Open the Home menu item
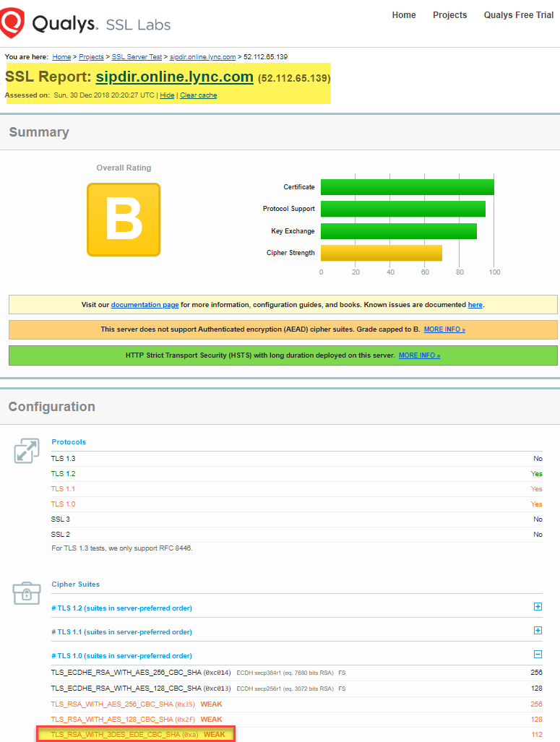 pyautogui.click(x=404, y=15)
